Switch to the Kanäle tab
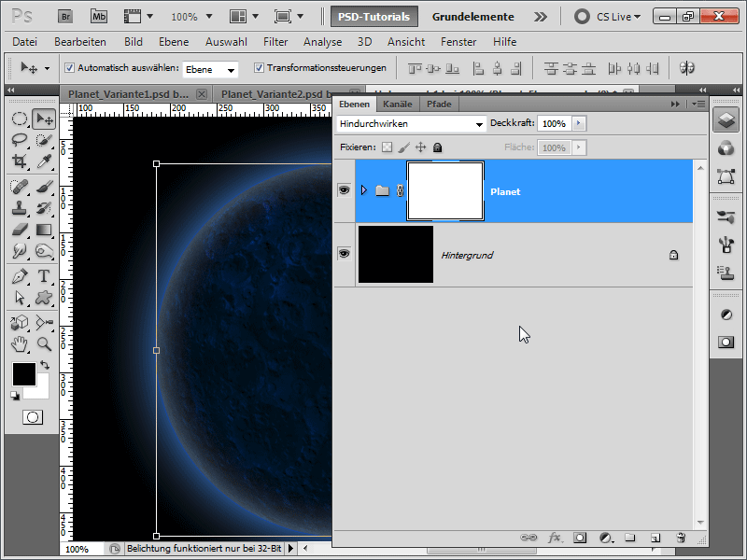The image size is (747, 560). pyautogui.click(x=398, y=105)
